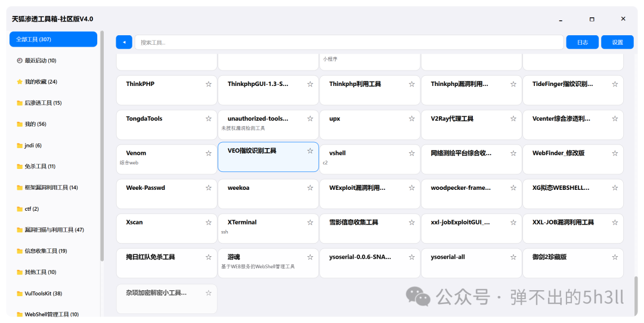The image size is (644, 323).
Task: Star the ThinkphpGUI-1.3-S... tool card
Action: (x=310, y=84)
